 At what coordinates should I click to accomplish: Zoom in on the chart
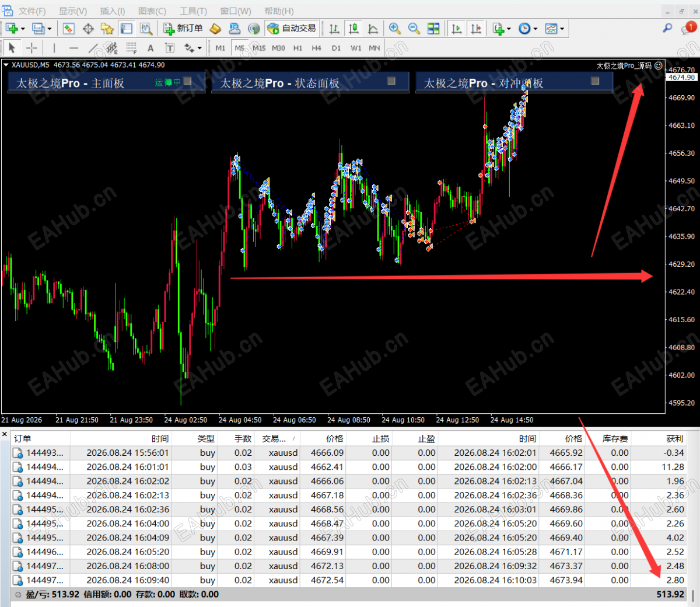395,29
